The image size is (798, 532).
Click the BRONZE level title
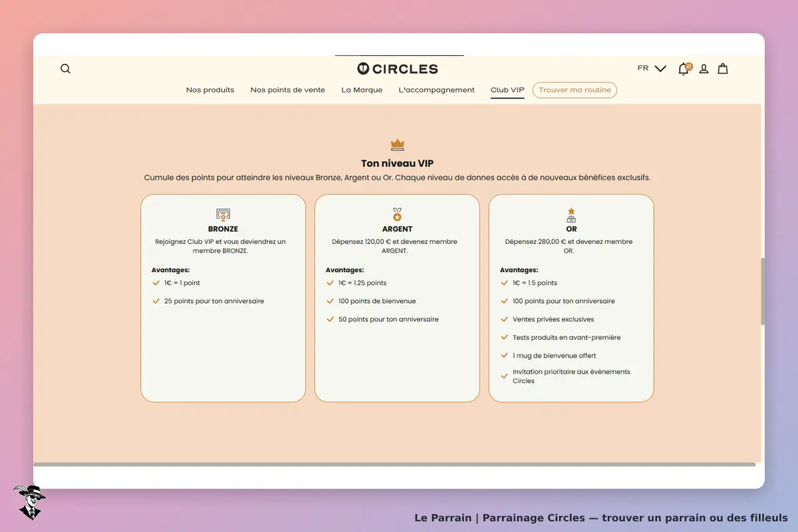click(x=223, y=229)
